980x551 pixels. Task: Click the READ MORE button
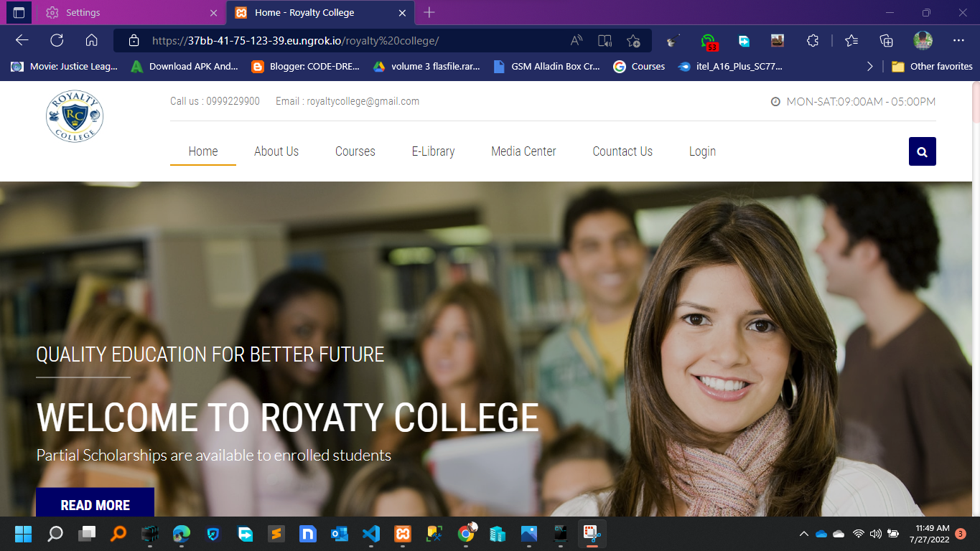click(95, 504)
